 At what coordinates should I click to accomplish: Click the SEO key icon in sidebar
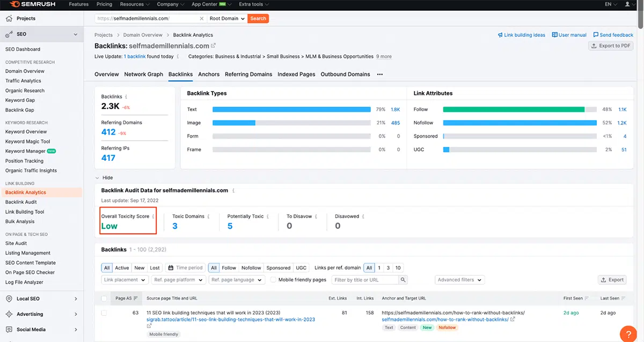coord(9,34)
